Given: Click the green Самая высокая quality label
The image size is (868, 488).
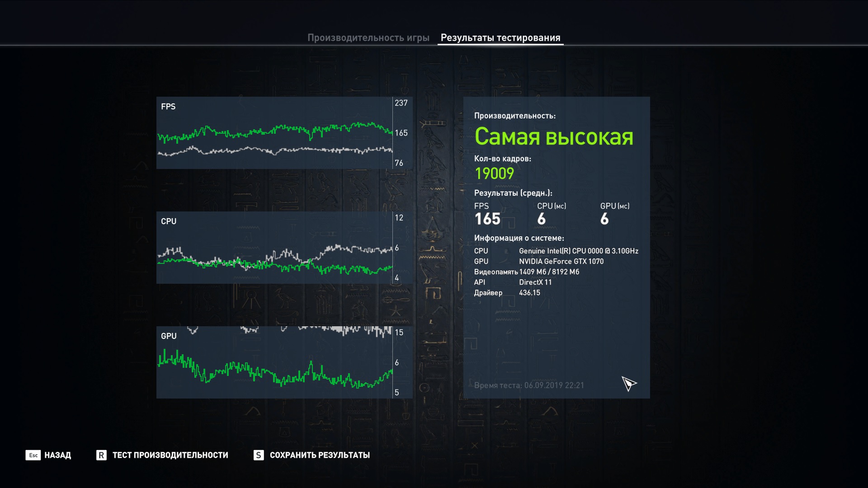Looking at the screenshot, I should (553, 136).
